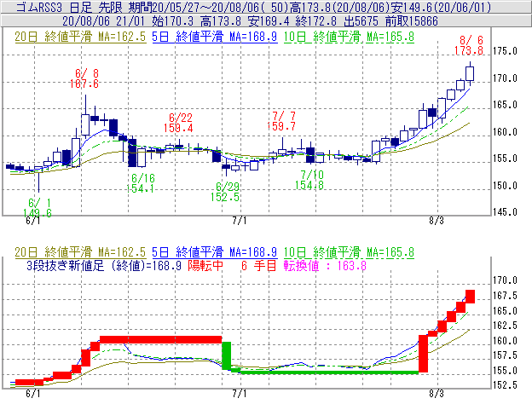This screenshot has height=404, width=532.
Task: Click the tall green reversal block before 7/1
Action: pyautogui.click(x=226, y=355)
